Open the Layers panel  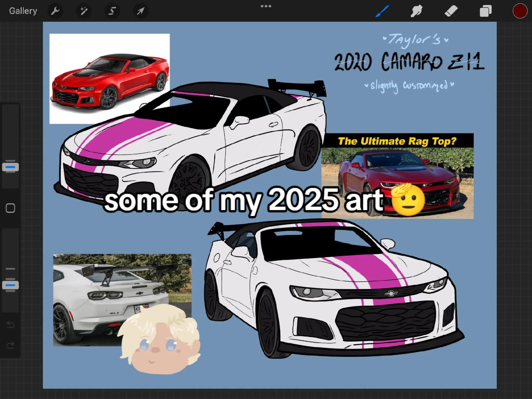click(486, 11)
